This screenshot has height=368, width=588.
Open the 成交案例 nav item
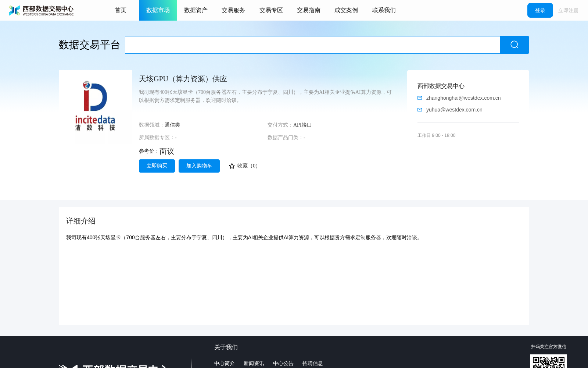(x=346, y=10)
